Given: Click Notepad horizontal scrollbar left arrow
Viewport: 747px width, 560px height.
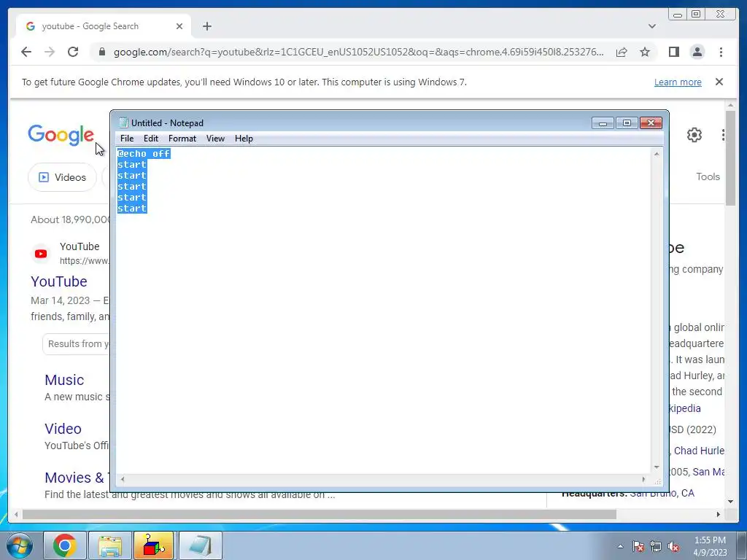Looking at the screenshot, I should point(123,480).
